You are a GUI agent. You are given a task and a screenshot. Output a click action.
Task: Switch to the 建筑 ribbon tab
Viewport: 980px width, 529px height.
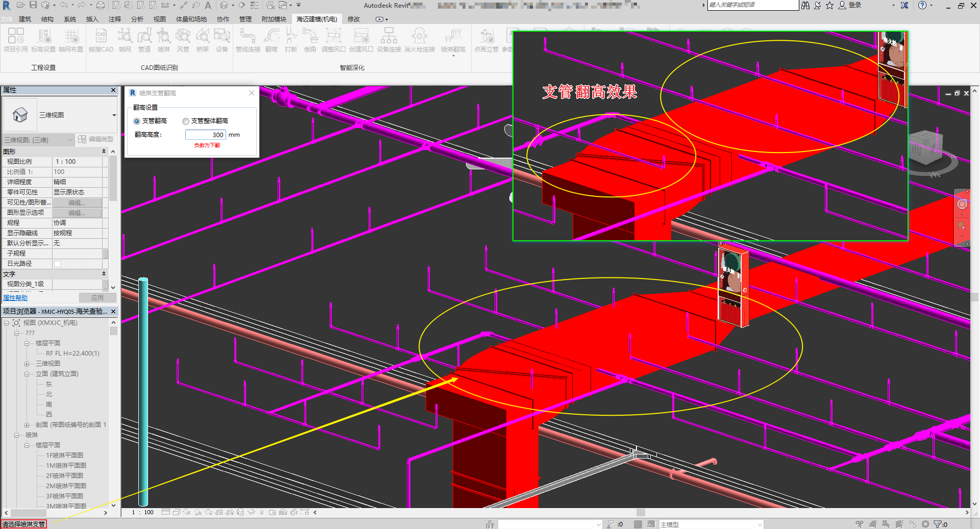(25, 19)
